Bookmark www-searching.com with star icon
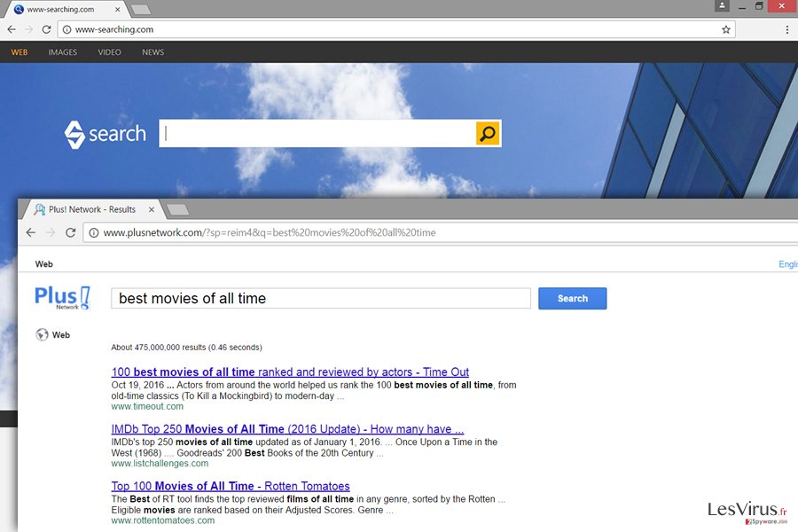The width and height of the screenshot is (798, 532). (726, 29)
